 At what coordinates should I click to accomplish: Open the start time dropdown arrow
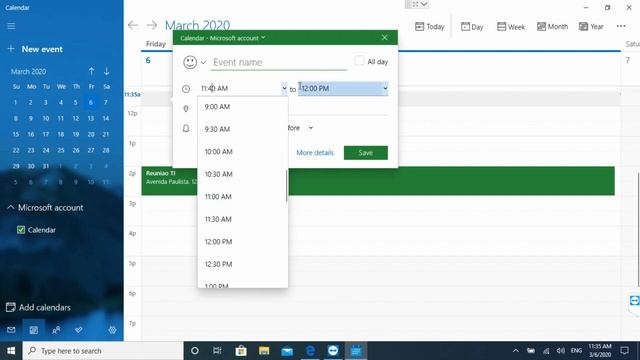[284, 88]
